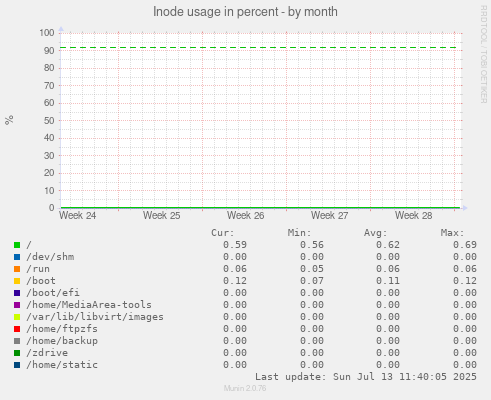Click the dark blue swatch for /boot/efi
Screen dimensions: 491x400
tap(17, 293)
